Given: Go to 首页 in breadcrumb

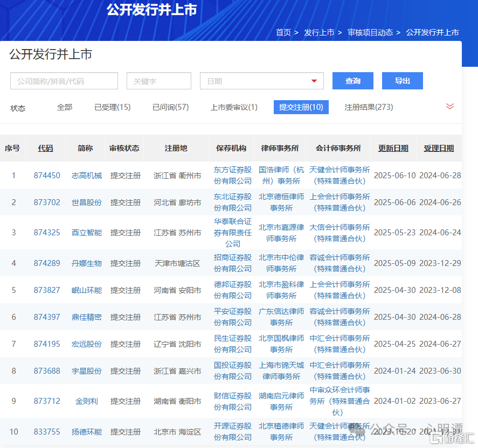Looking at the screenshot, I should [283, 33].
